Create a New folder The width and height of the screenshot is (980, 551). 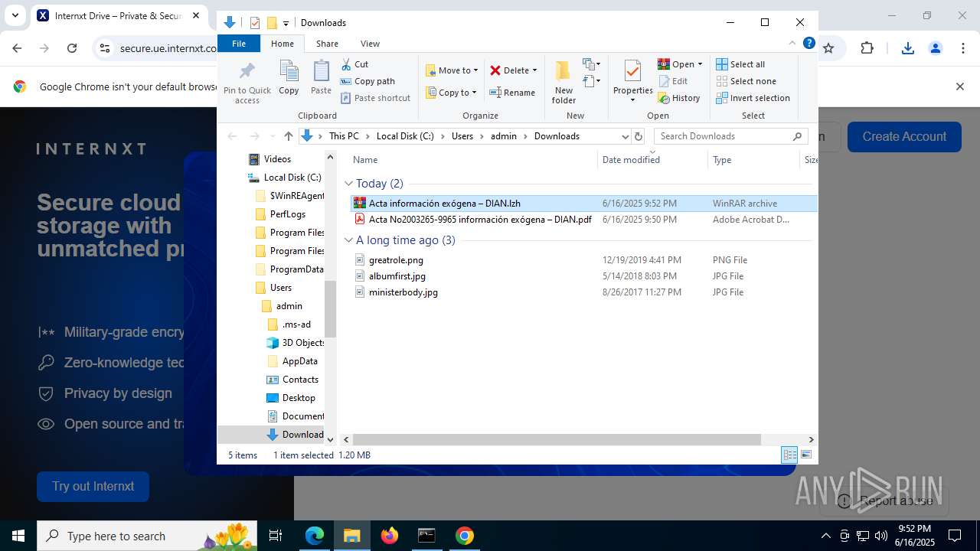563,83
